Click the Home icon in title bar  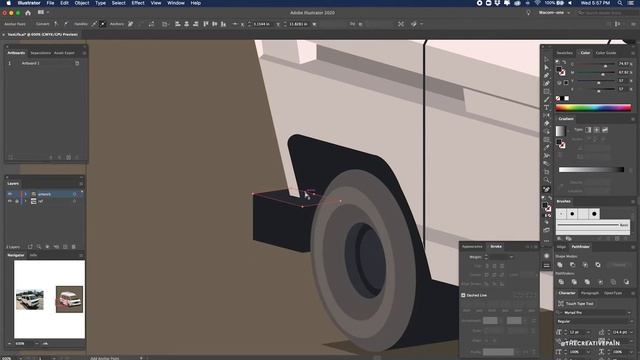point(28,13)
